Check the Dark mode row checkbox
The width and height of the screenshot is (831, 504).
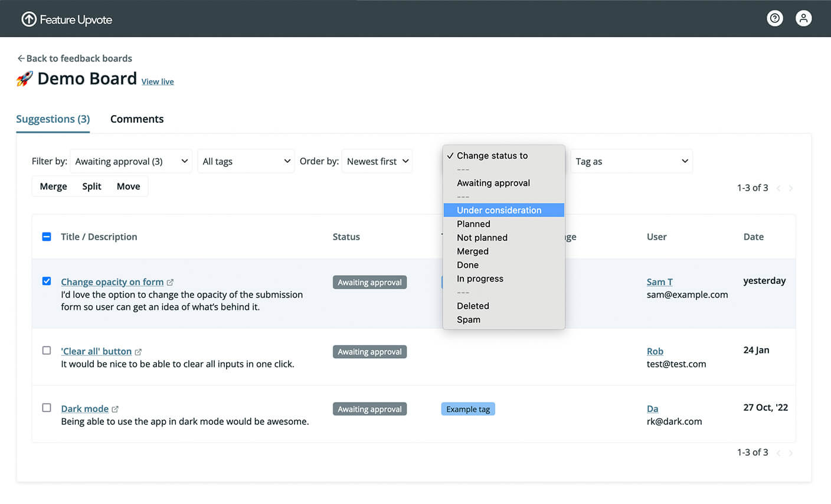point(47,408)
